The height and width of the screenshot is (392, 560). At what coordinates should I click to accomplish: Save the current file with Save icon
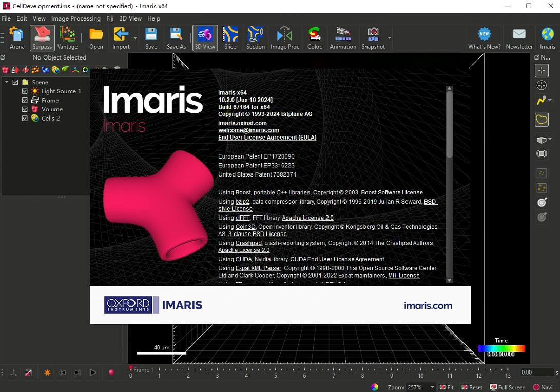(151, 38)
